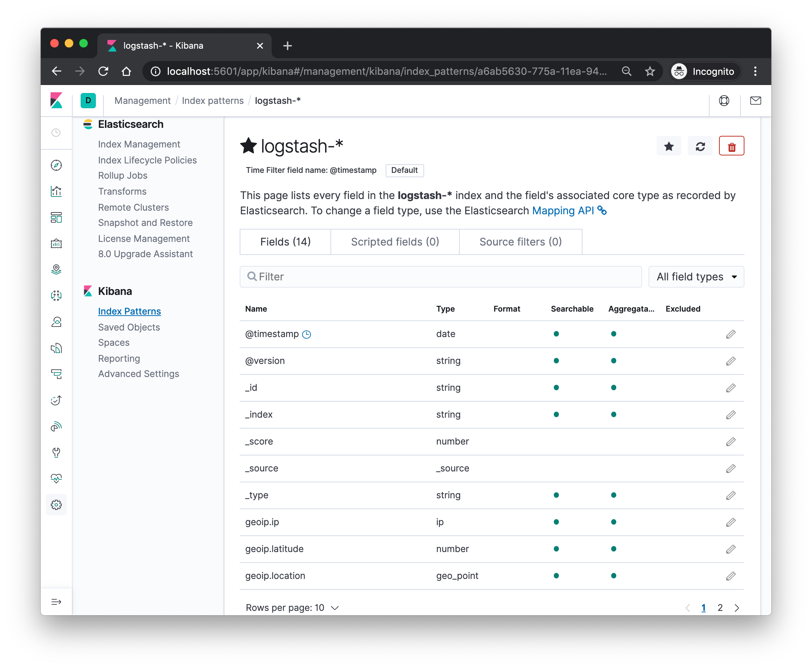This screenshot has width=812, height=669.
Task: Refresh the field list
Action: pos(700,146)
